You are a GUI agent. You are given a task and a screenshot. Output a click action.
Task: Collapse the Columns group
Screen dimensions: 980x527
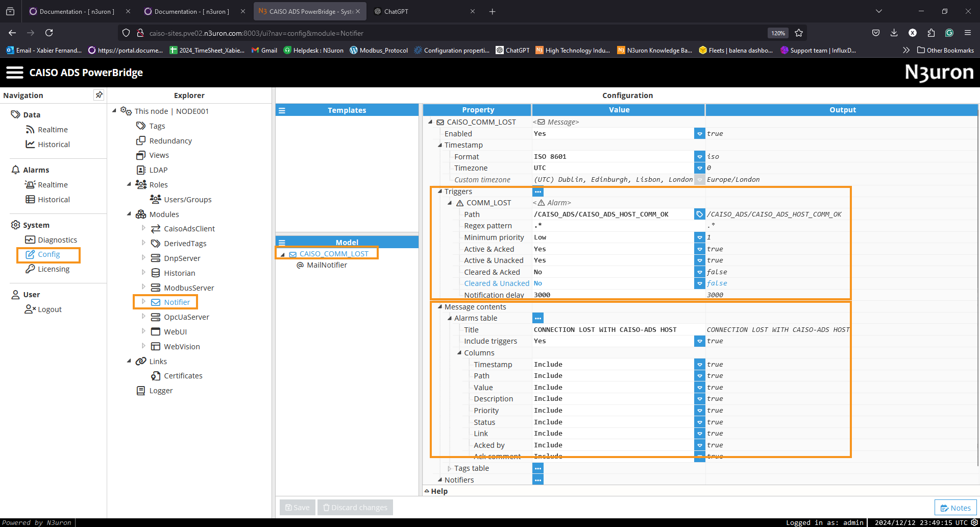tap(459, 352)
